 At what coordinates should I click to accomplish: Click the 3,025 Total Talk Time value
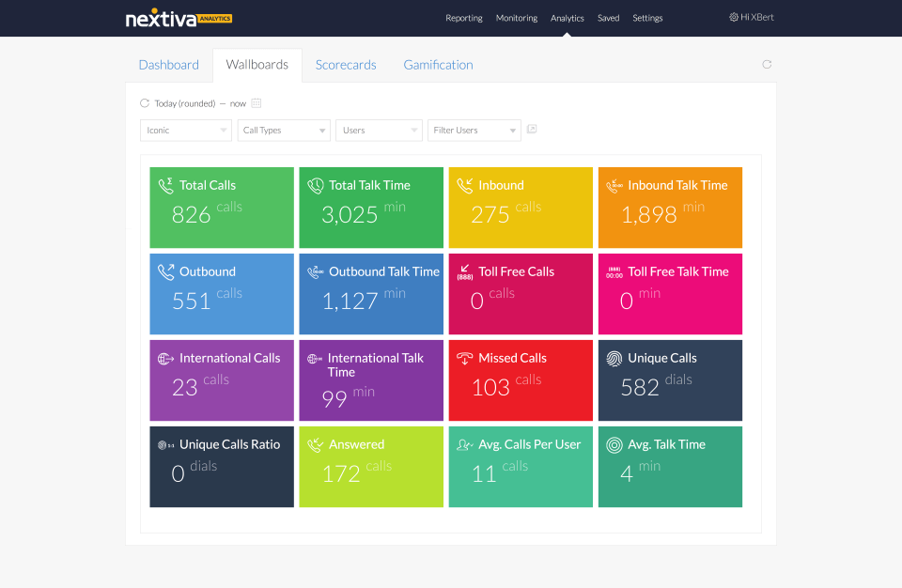(350, 214)
